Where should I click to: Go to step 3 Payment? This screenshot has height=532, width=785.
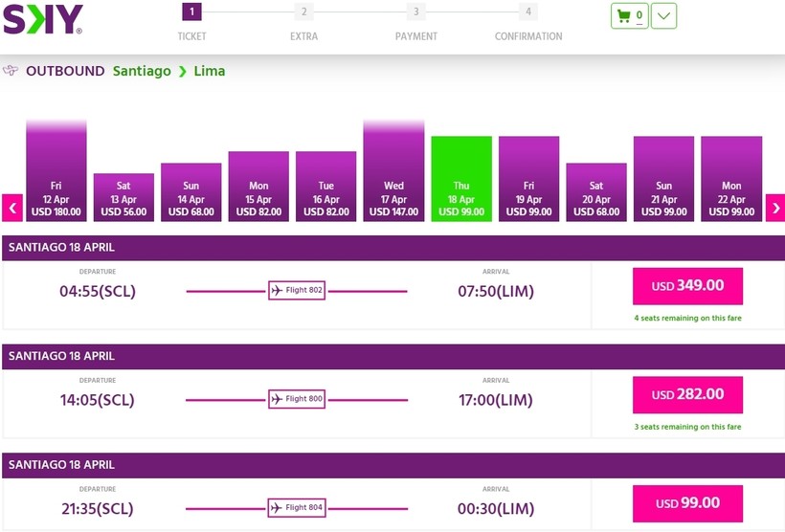415,12
